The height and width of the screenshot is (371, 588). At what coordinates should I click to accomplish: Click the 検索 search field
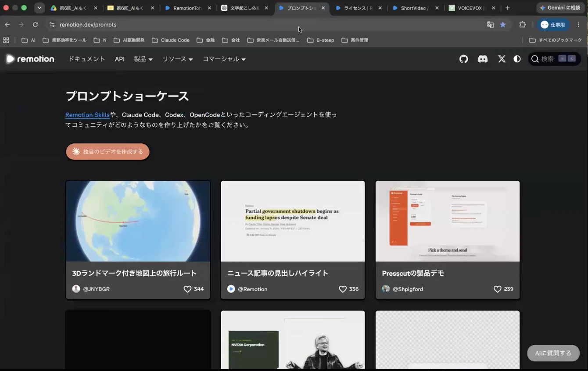pyautogui.click(x=555, y=59)
